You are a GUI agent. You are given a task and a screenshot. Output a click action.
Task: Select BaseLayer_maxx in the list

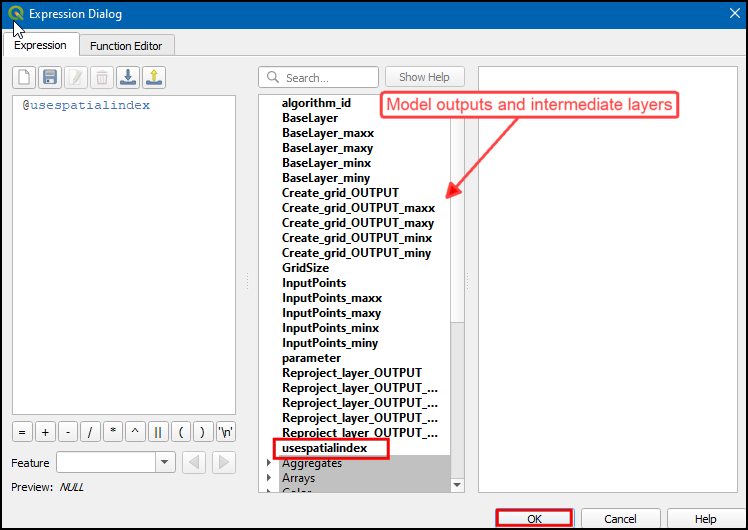pyautogui.click(x=328, y=133)
